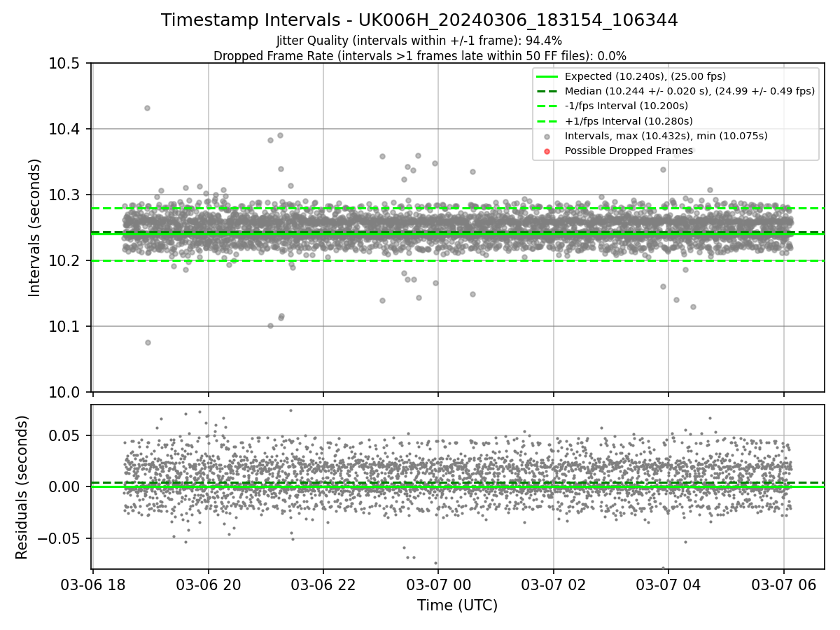Image resolution: width=840 pixels, height=630 pixels.
Task: Click the plot title 'Timestamp Intervals - UK006H_20240306_183154_106344'
Action: point(419,20)
